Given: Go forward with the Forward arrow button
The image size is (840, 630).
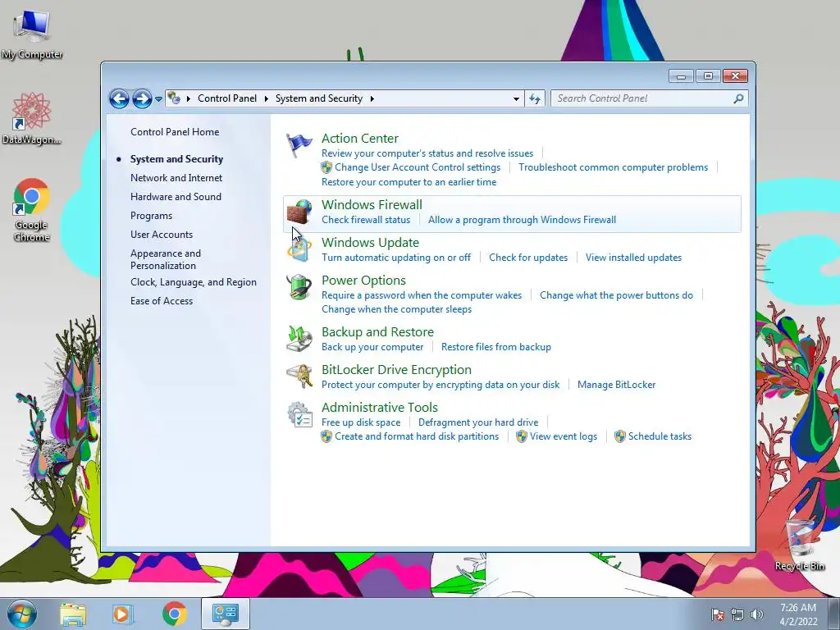Looking at the screenshot, I should click(142, 98).
